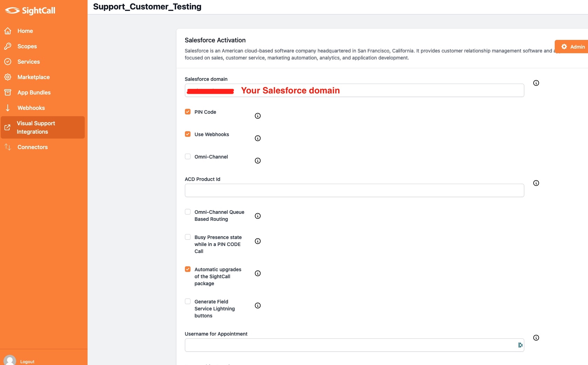Click the Visual Support Integrations external-link icon

pyautogui.click(x=7, y=127)
